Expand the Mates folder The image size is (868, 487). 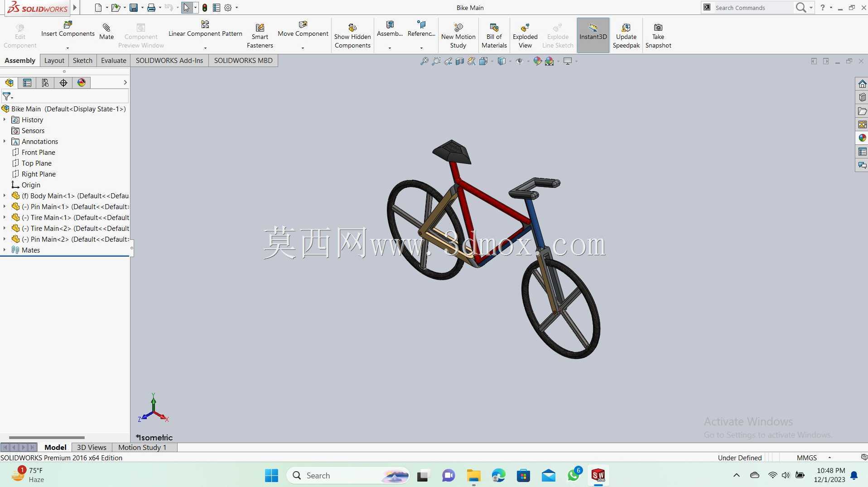5,250
